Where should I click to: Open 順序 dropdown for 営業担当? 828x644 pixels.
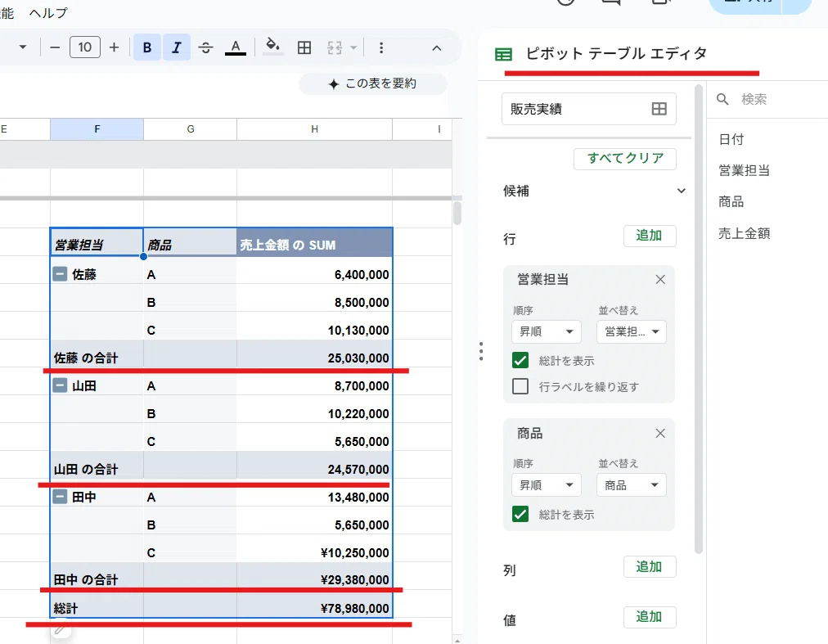pyautogui.click(x=546, y=331)
